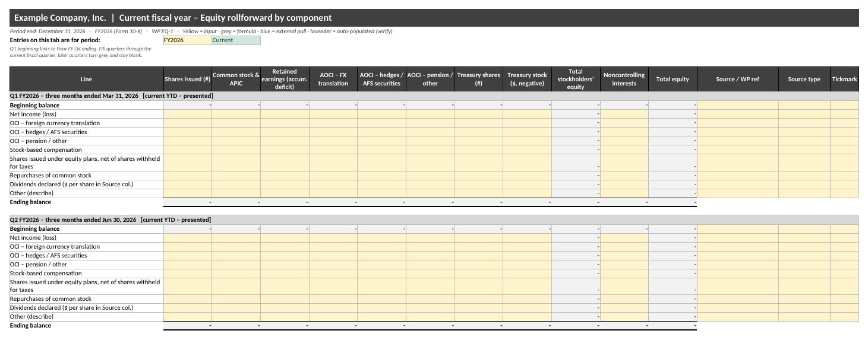
Task: Click the 'Q2 FY2026 – three months ended Jun 30, 2026' section header
Action: [434, 220]
